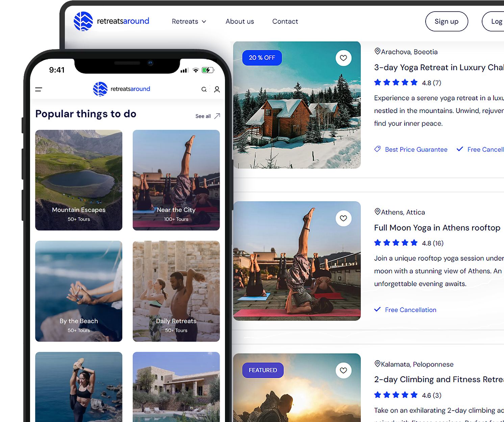
Task: Click the 20 % OFF badge
Action: (262, 58)
